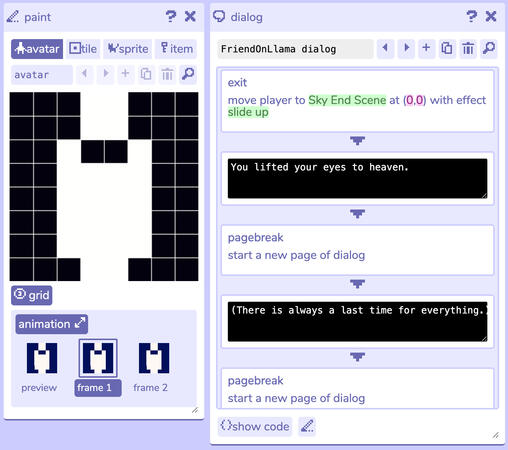The width and height of the screenshot is (508, 450).
Task: Duplicate the current dialog
Action: (447, 49)
